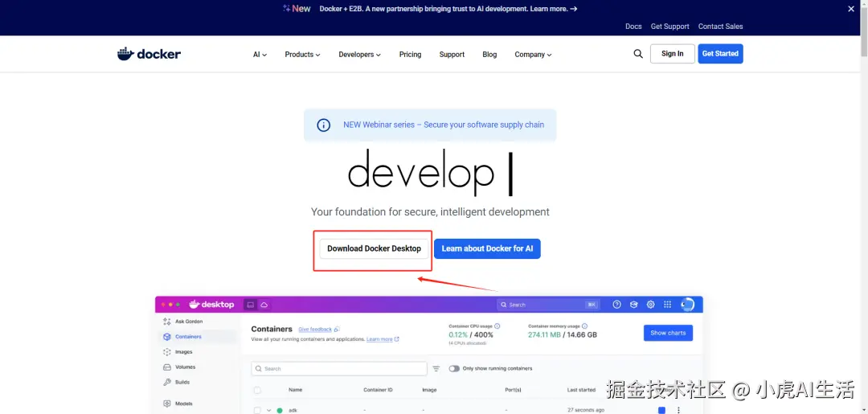868x414 pixels.
Task: Click the Image column header
Action: [x=429, y=390]
